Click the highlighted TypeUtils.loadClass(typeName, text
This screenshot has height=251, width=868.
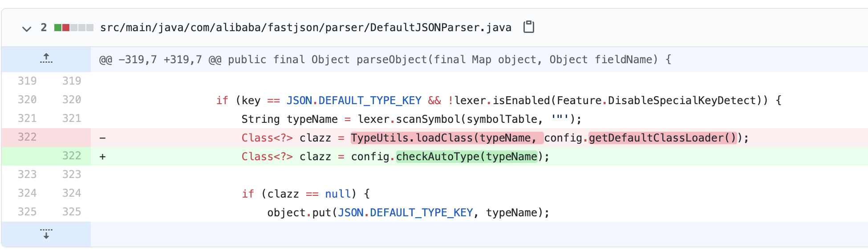[x=446, y=138]
